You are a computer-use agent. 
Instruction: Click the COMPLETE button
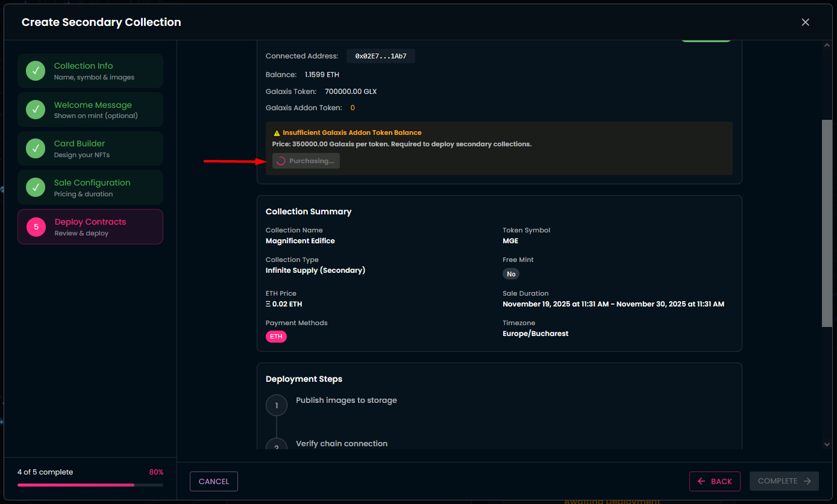[x=783, y=481]
